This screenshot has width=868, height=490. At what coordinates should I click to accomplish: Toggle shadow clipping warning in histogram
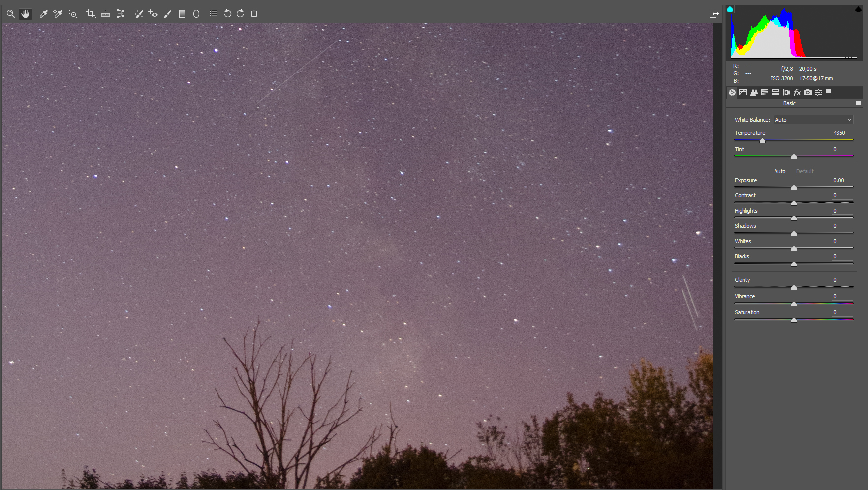pos(730,9)
